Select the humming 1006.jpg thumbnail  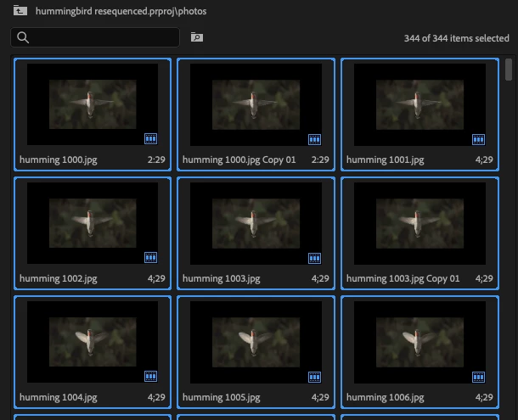pos(419,343)
